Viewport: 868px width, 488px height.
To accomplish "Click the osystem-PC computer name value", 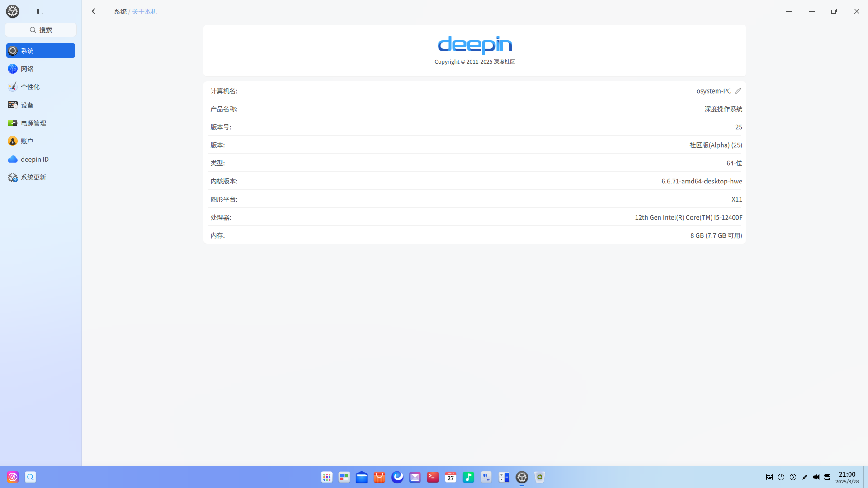I will coord(713,91).
